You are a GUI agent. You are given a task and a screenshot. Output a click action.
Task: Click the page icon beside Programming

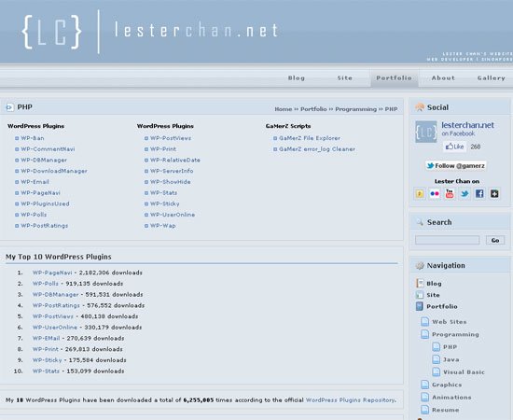point(424,334)
